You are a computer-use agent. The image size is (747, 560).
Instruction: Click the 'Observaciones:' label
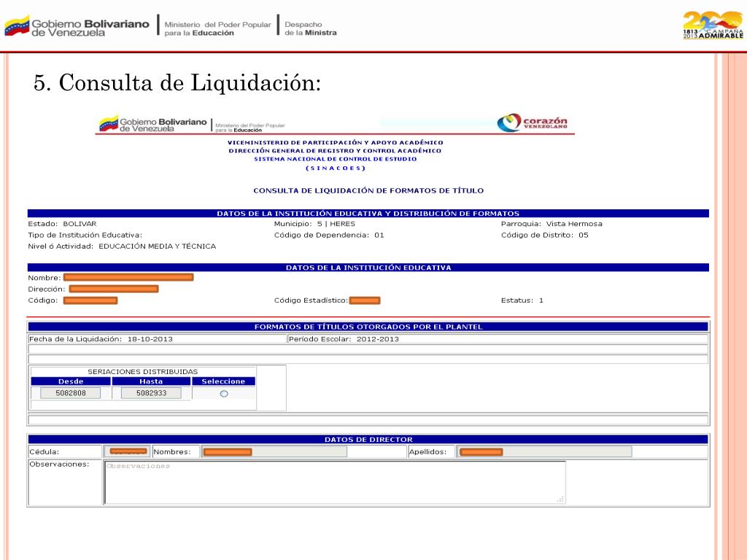pyautogui.click(x=59, y=464)
